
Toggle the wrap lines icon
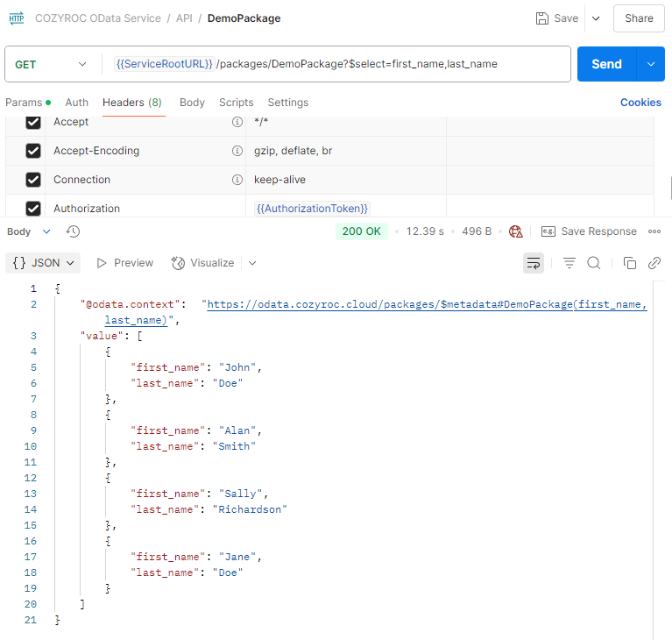point(533,263)
